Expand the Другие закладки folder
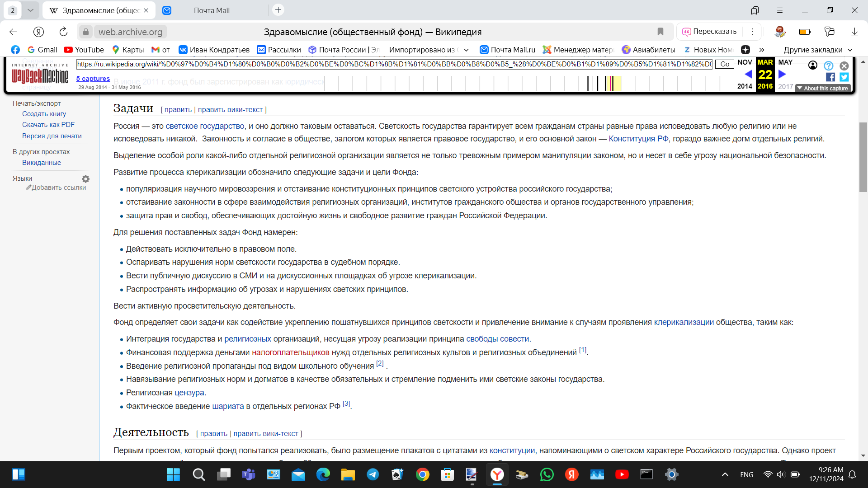The width and height of the screenshot is (868, 488). pyautogui.click(x=818, y=50)
